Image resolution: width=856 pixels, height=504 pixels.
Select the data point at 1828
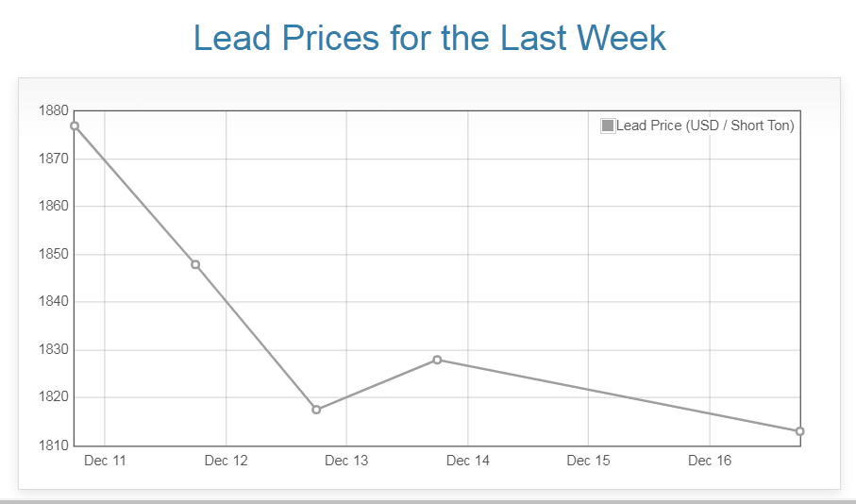437,360
